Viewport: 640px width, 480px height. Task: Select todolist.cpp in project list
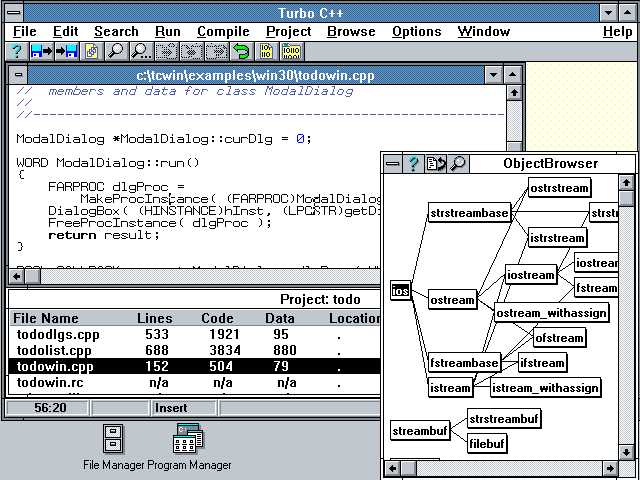[x=56, y=350]
